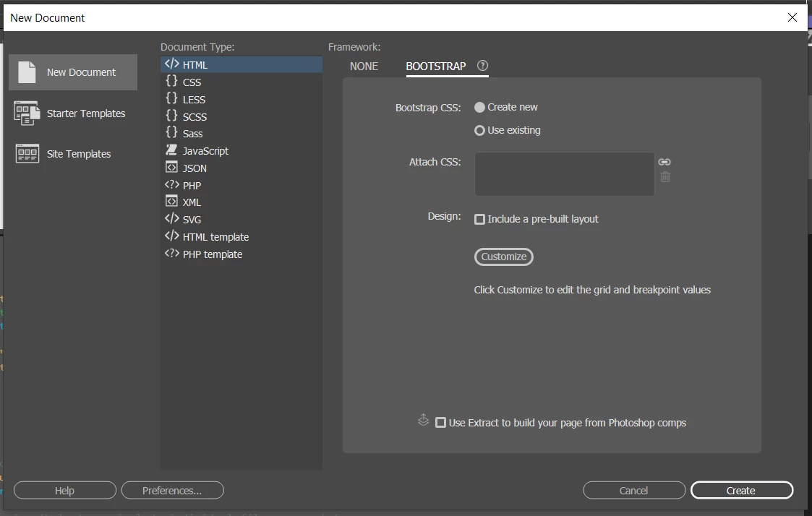Click the trash icon beside Attach CSS
The image size is (812, 516).
pos(665,177)
